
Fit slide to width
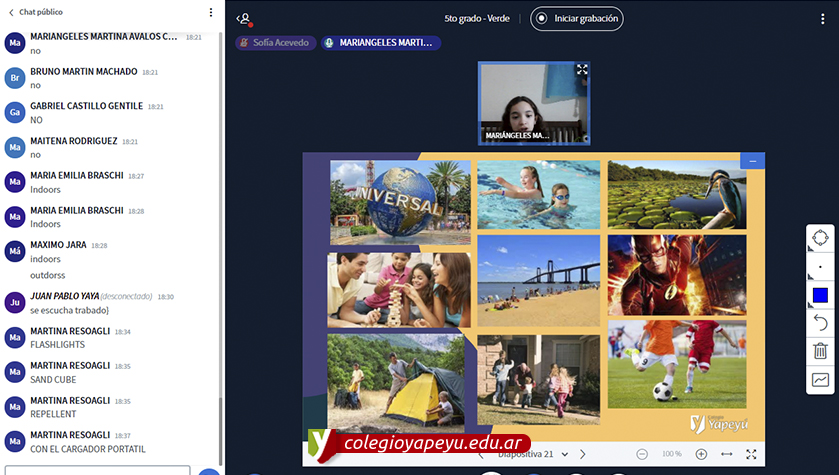click(727, 454)
